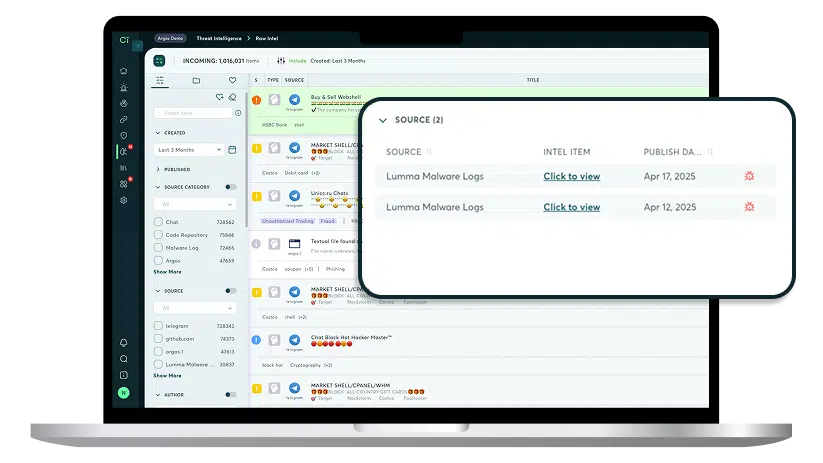The width and height of the screenshot is (823, 463).
Task: Click the Telegram icon on Buy & Sell Webshell row
Action: [x=294, y=100]
